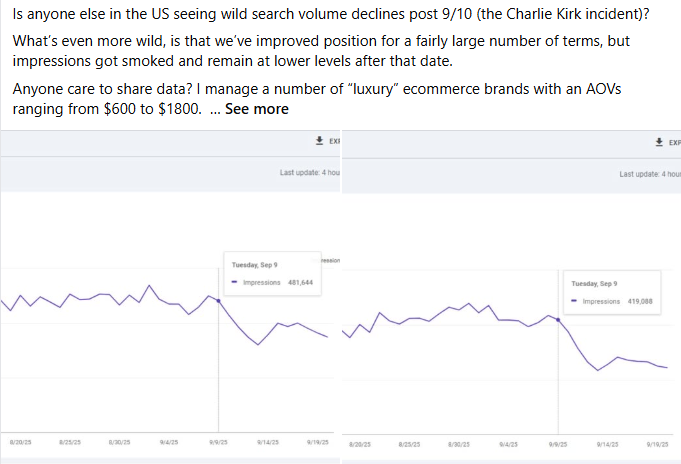681x464 pixels.
Task: Expand post with See more link
Action: point(257,109)
